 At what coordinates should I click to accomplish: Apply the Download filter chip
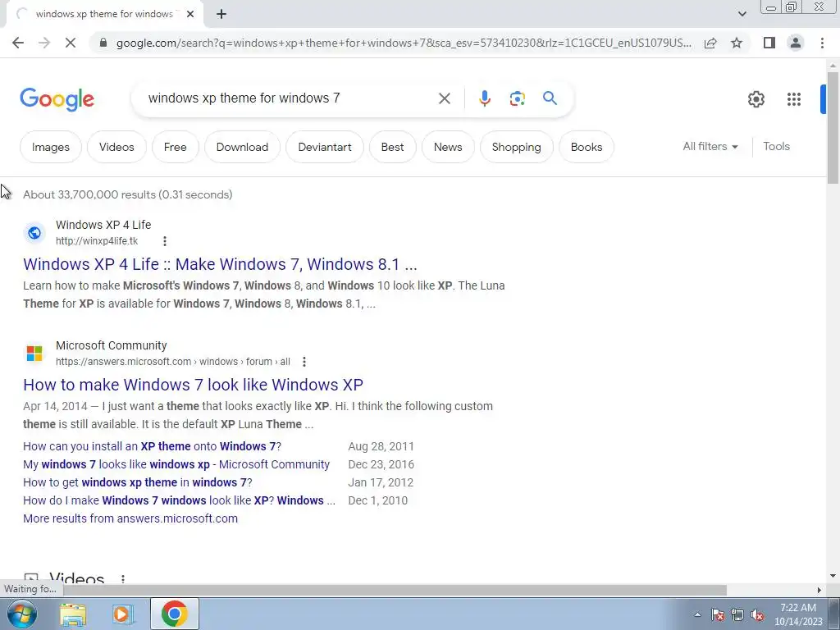click(242, 147)
